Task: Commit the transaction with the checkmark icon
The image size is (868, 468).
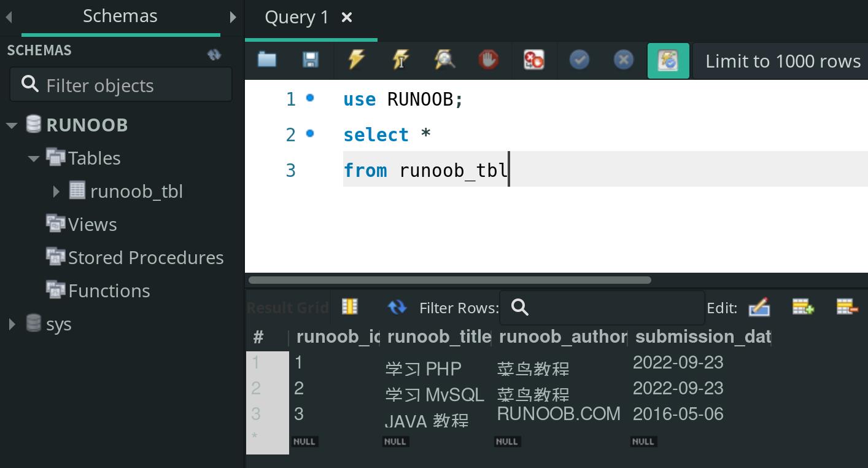Action: coord(579,60)
